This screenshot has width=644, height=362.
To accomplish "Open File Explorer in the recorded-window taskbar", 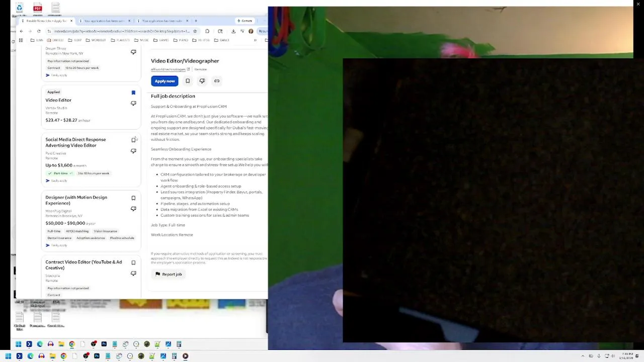I will point(61,344).
